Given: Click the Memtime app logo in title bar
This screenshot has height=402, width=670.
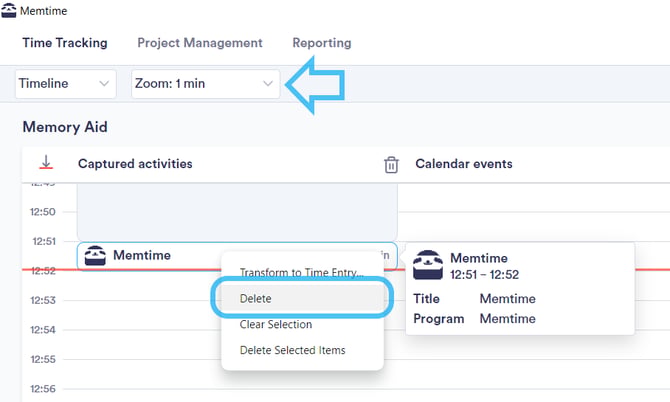Looking at the screenshot, I should click(9, 10).
